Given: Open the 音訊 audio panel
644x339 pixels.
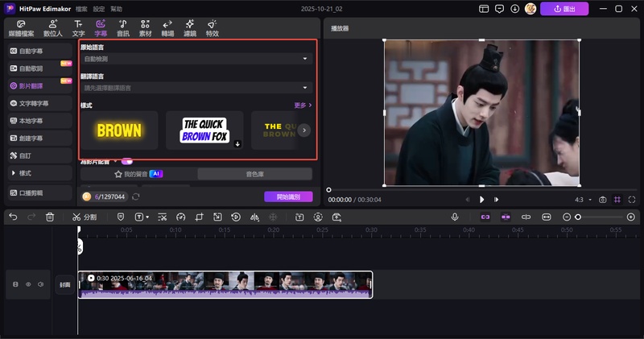Looking at the screenshot, I should tap(122, 29).
